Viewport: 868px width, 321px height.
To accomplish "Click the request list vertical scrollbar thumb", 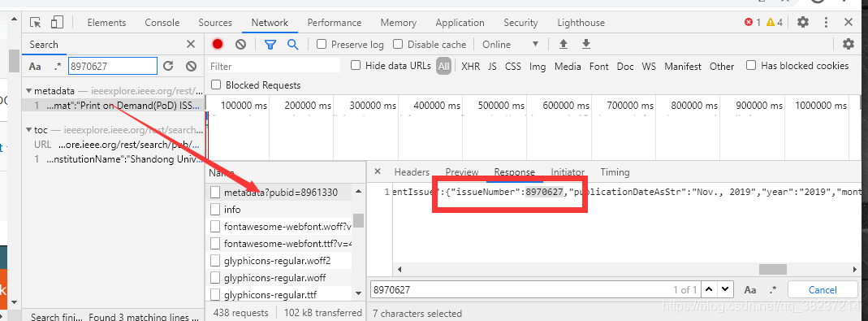I will [x=359, y=221].
